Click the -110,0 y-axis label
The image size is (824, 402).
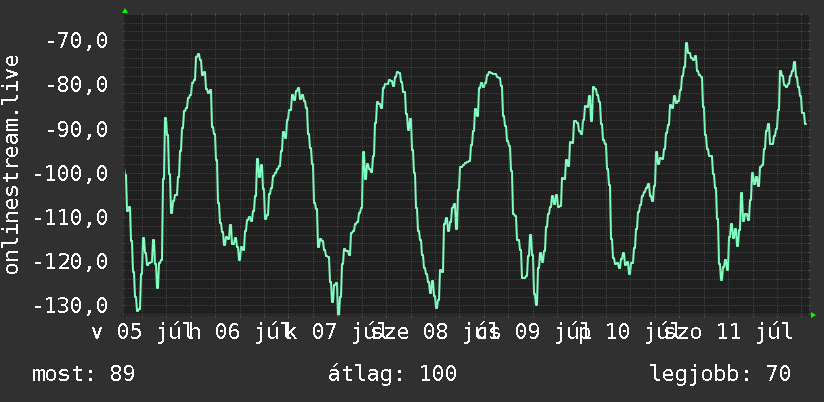click(x=71, y=218)
